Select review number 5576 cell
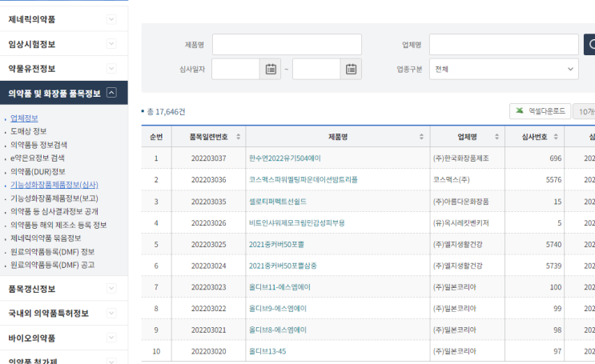This screenshot has width=595, height=364. [x=534, y=180]
